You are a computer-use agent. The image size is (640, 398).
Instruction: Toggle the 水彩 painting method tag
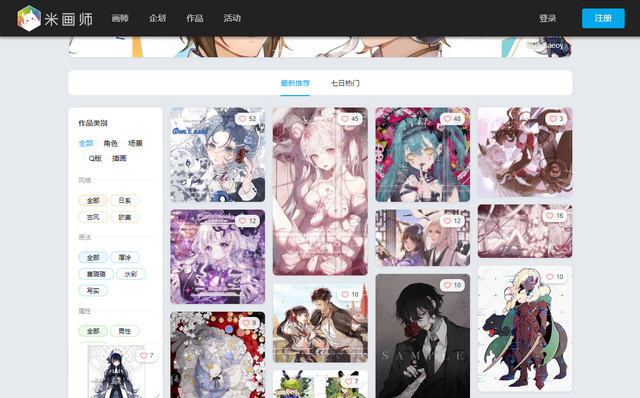pos(131,274)
